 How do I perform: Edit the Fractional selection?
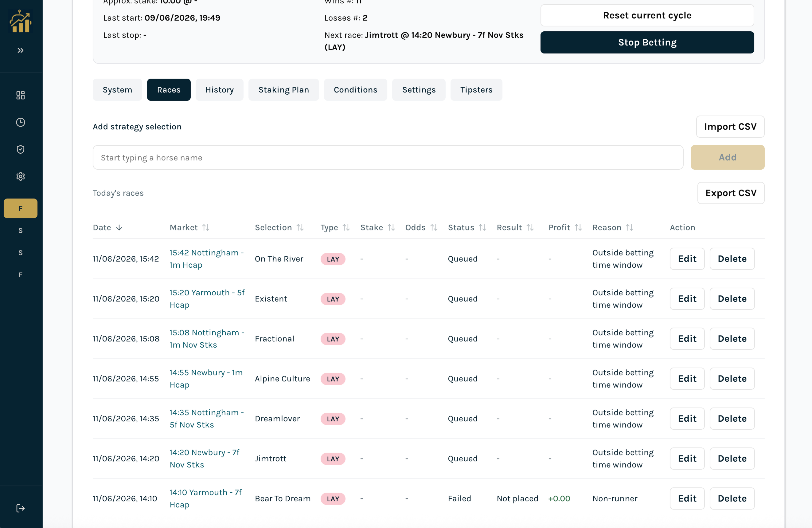click(x=687, y=339)
